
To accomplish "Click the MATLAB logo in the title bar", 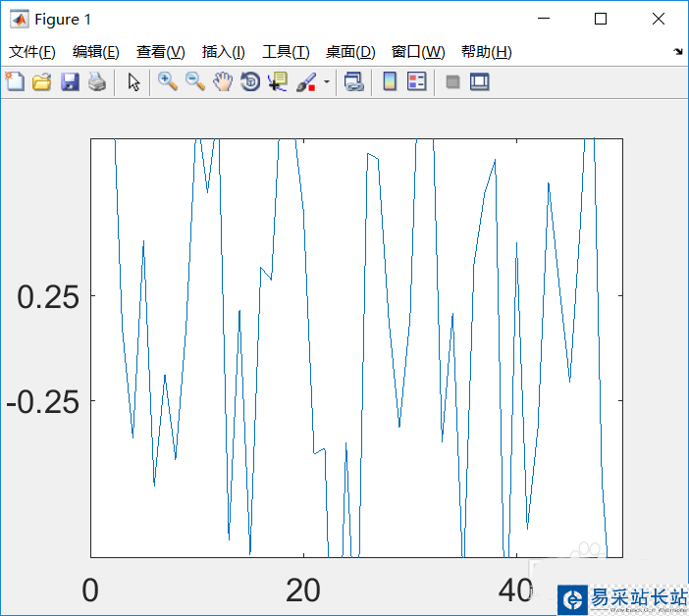I will pyautogui.click(x=20, y=19).
